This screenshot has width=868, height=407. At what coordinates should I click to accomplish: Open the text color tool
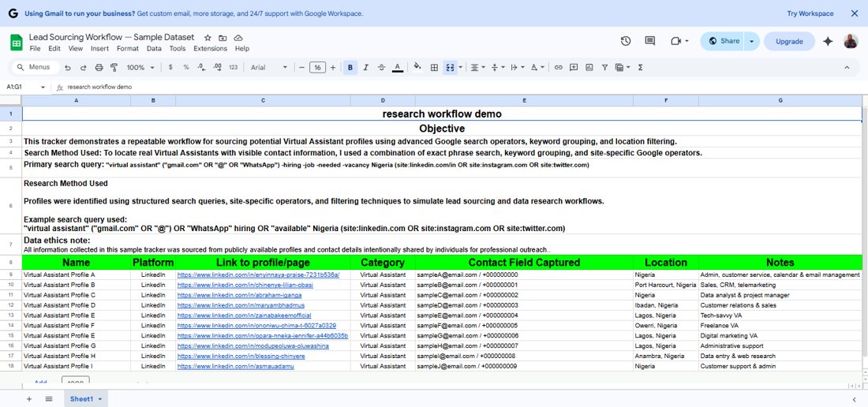click(397, 68)
